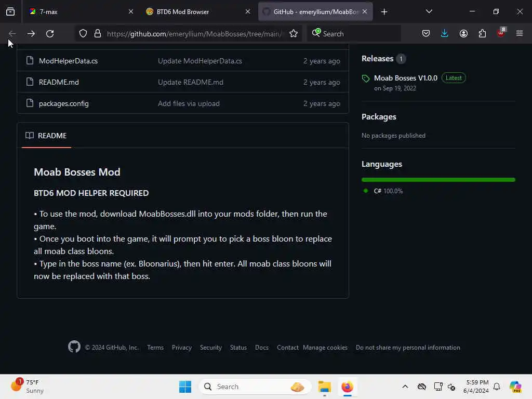Viewport: 532px width, 399px height.
Task: Open the Contact footer link
Action: tap(288, 348)
